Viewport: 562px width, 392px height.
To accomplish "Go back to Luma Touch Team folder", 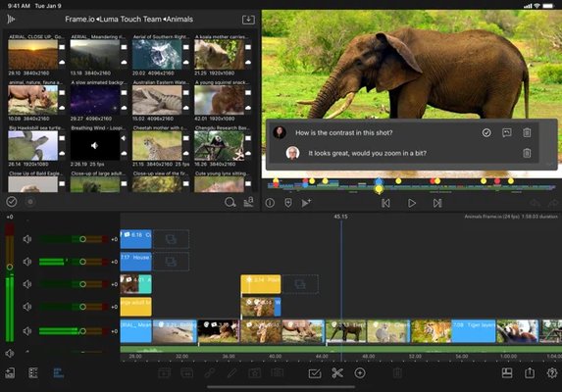I will (130, 20).
